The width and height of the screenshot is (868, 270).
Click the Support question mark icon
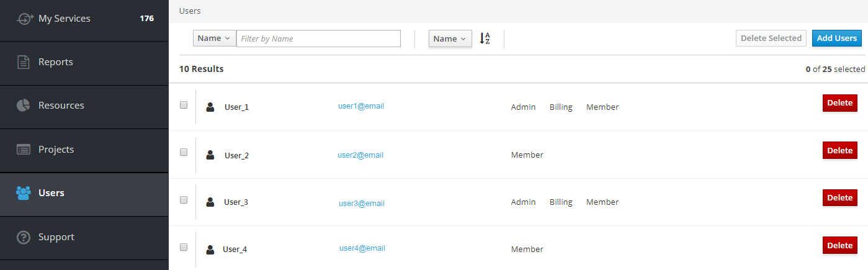tap(24, 237)
